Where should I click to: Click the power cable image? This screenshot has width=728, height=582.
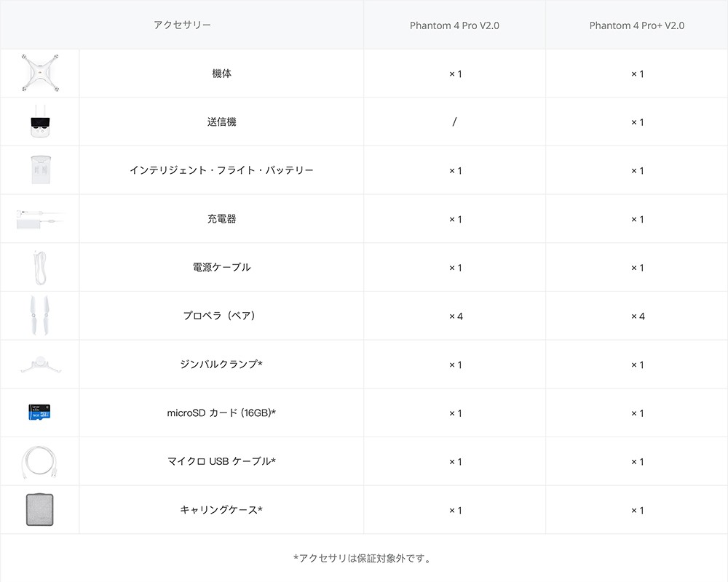40,268
